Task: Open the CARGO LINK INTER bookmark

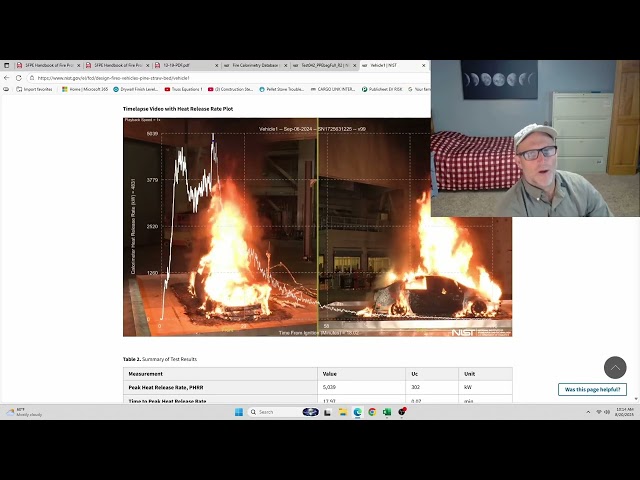Action: coord(333,89)
